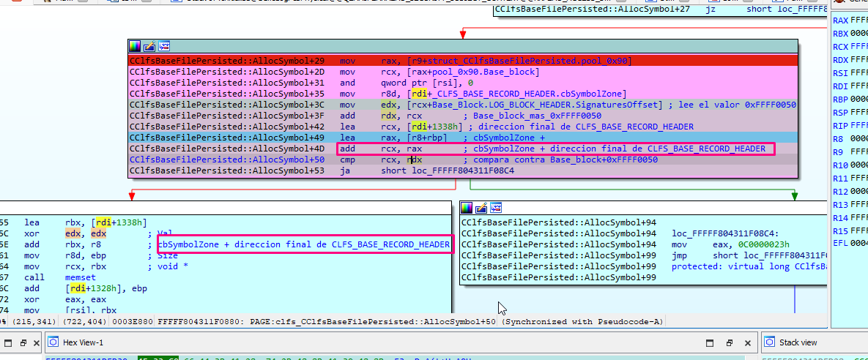
Task: Click group-nodes icon on AllocSymbol+94 block
Action: pos(497,208)
